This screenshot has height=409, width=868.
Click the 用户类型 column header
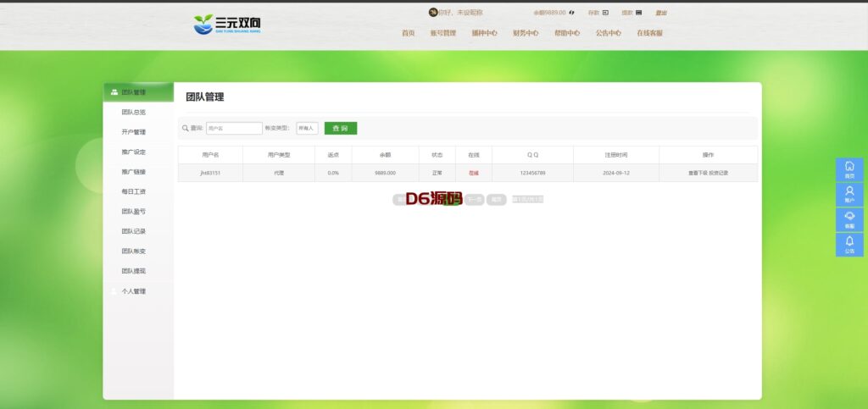pos(278,155)
